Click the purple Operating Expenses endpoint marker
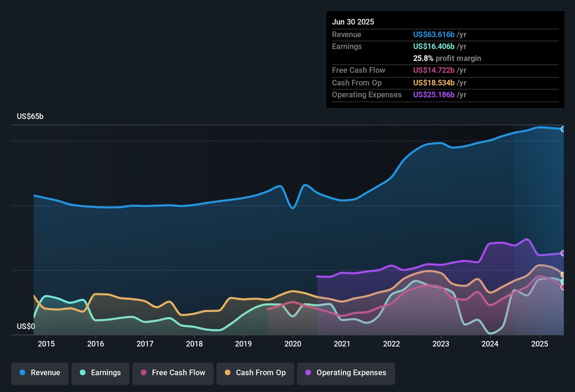The width and height of the screenshot is (575, 392). [563, 253]
